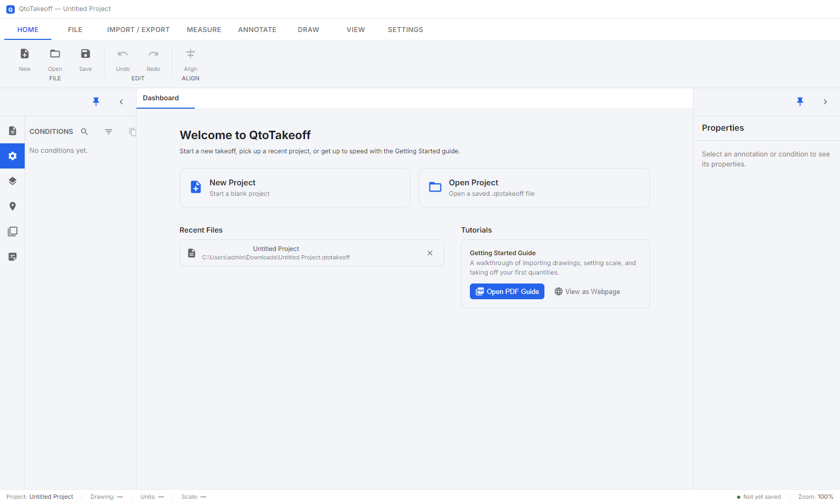The height and width of the screenshot is (504, 840).
Task: Open the DRAW ribbon tab
Action: click(x=309, y=30)
